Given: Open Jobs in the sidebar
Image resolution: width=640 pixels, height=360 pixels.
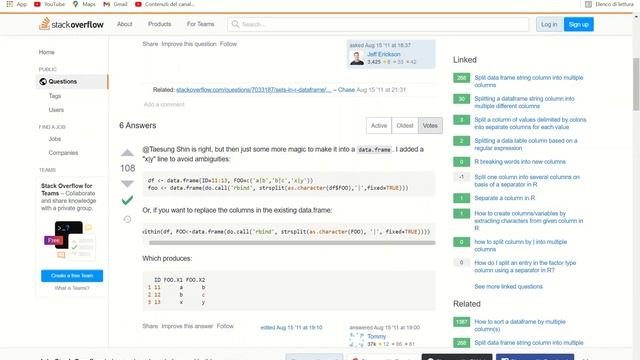Looking at the screenshot, I should (55, 139).
